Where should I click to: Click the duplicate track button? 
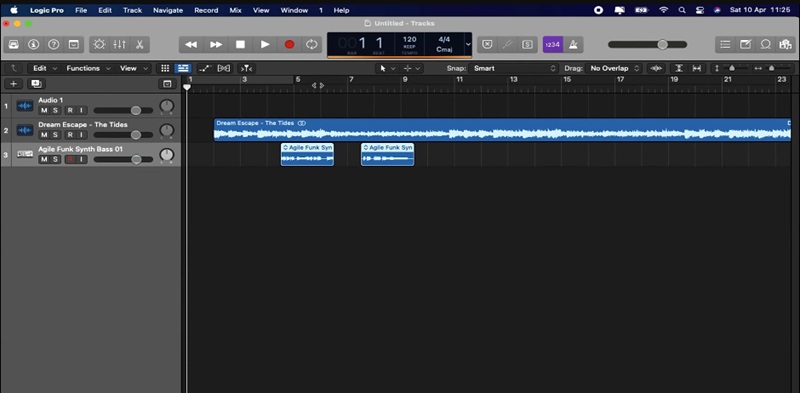click(x=36, y=84)
